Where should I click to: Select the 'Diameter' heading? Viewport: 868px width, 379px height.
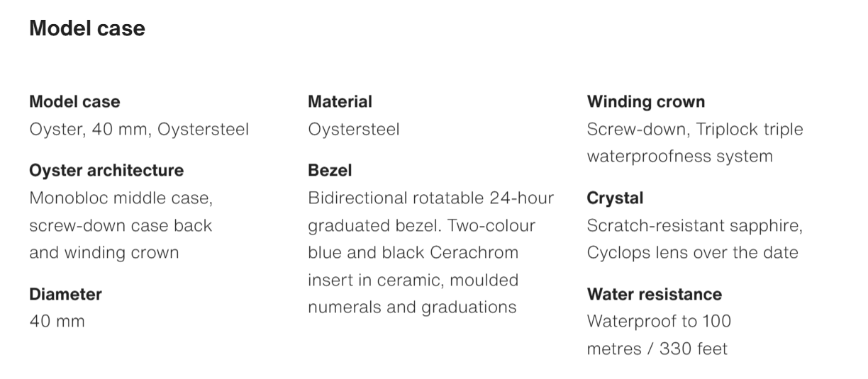pyautogui.click(x=65, y=294)
